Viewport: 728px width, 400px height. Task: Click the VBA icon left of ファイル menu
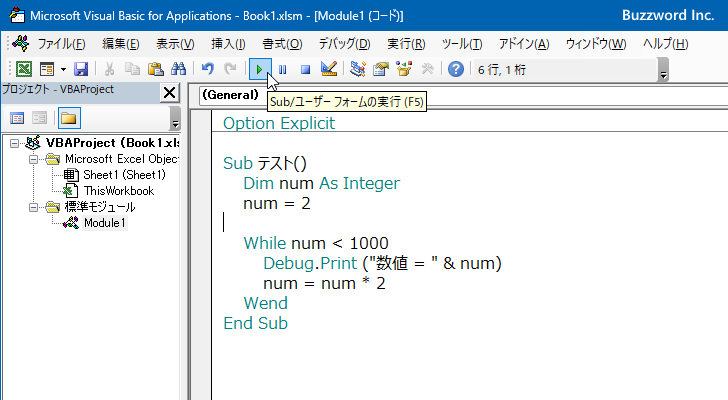pos(21,44)
